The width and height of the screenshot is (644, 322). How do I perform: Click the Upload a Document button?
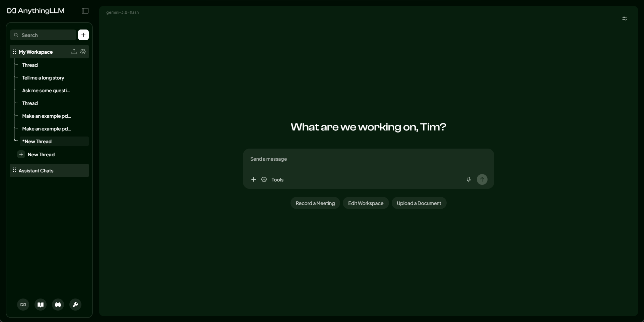coord(419,203)
